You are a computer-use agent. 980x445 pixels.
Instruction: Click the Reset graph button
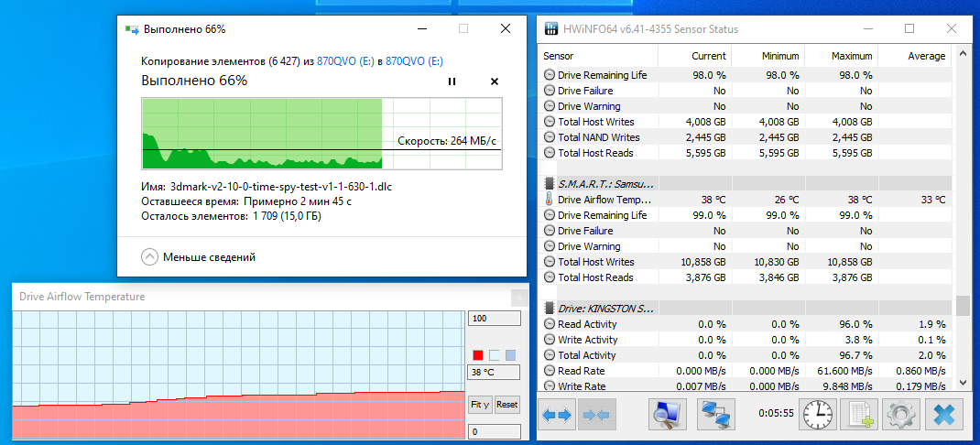(506, 405)
